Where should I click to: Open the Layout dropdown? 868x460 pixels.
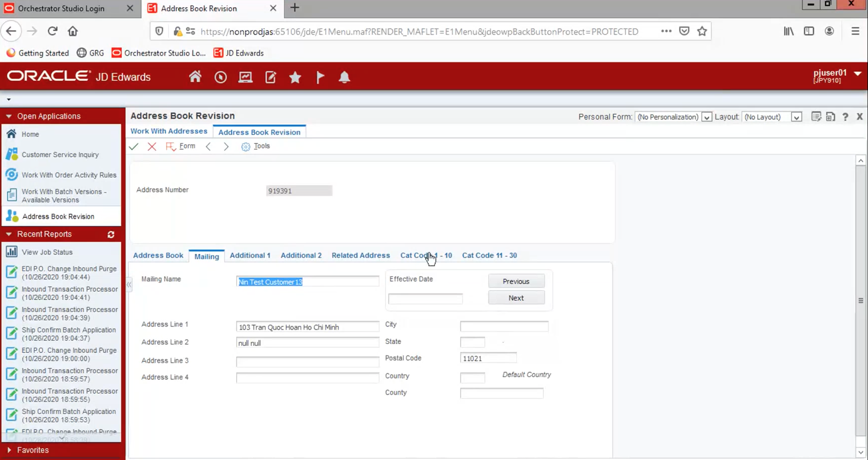(796, 117)
